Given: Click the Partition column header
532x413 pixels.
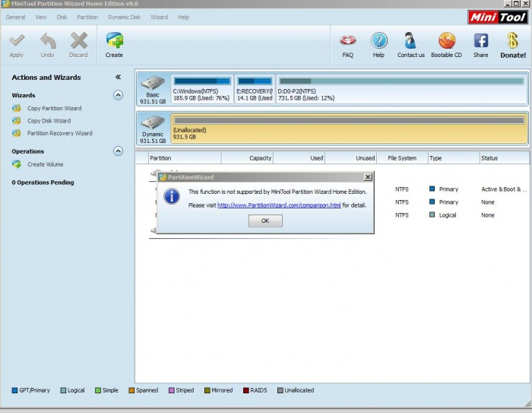Looking at the screenshot, I should coord(185,158).
